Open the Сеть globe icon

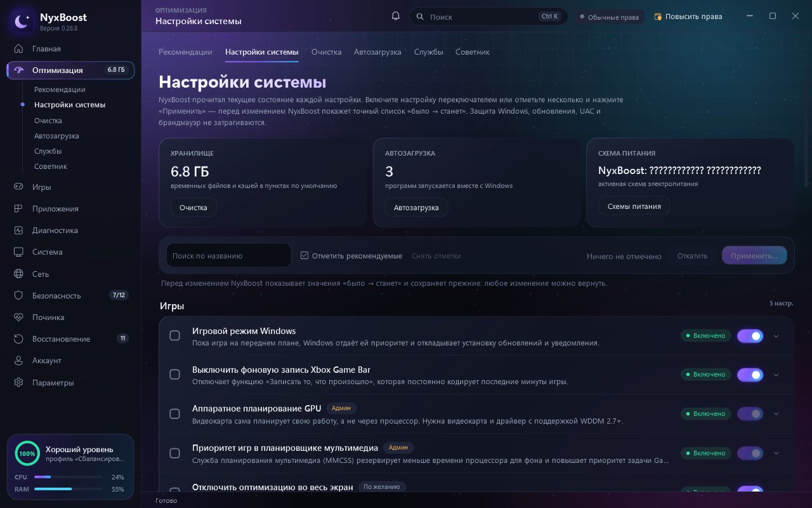pos(19,274)
